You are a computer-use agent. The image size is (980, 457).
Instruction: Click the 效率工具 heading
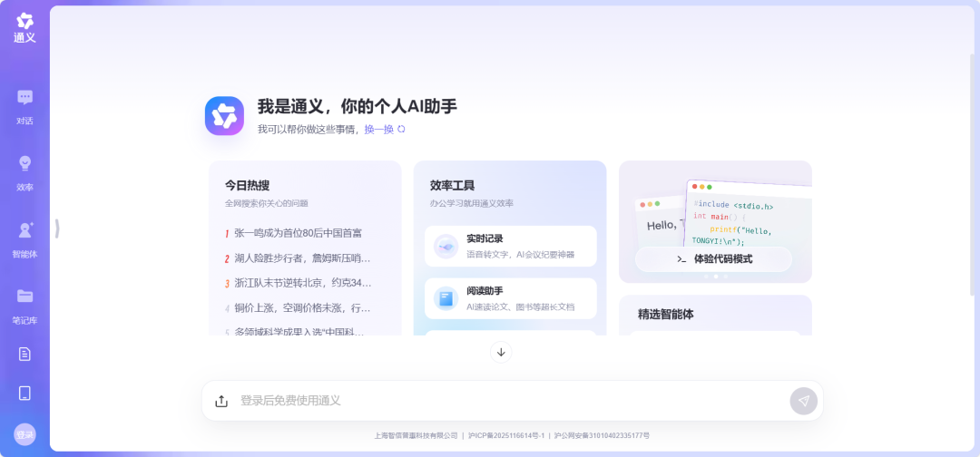coord(452,185)
